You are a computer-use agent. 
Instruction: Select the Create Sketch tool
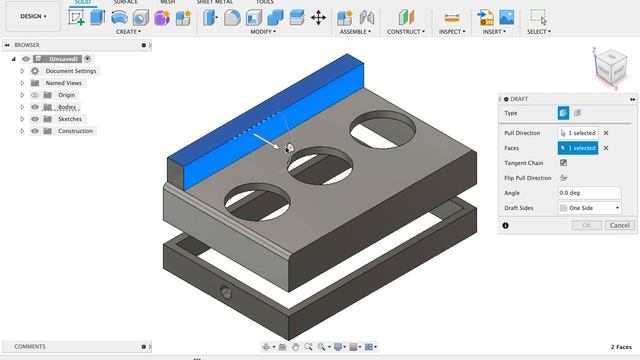[x=76, y=18]
